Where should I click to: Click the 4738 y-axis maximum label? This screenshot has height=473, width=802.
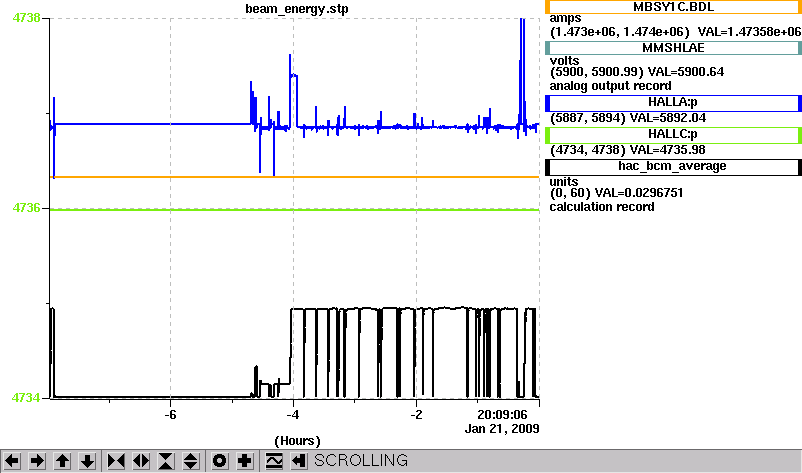click(26, 18)
